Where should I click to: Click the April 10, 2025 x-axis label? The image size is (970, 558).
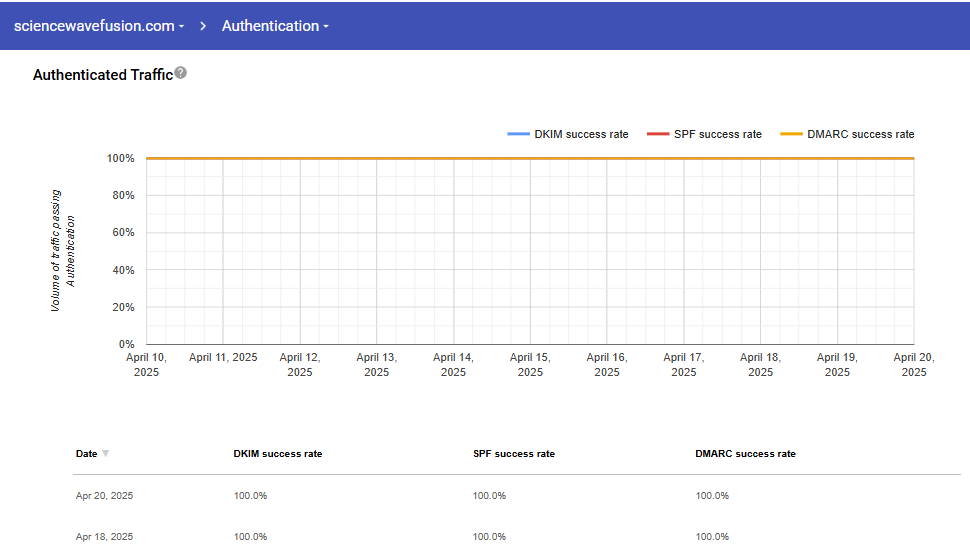click(146, 364)
